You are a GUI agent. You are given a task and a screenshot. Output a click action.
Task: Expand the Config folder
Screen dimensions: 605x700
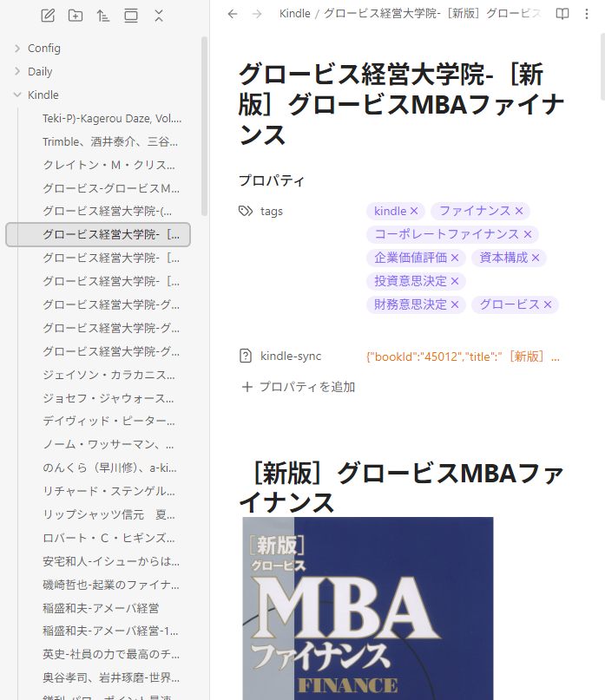pyautogui.click(x=17, y=49)
